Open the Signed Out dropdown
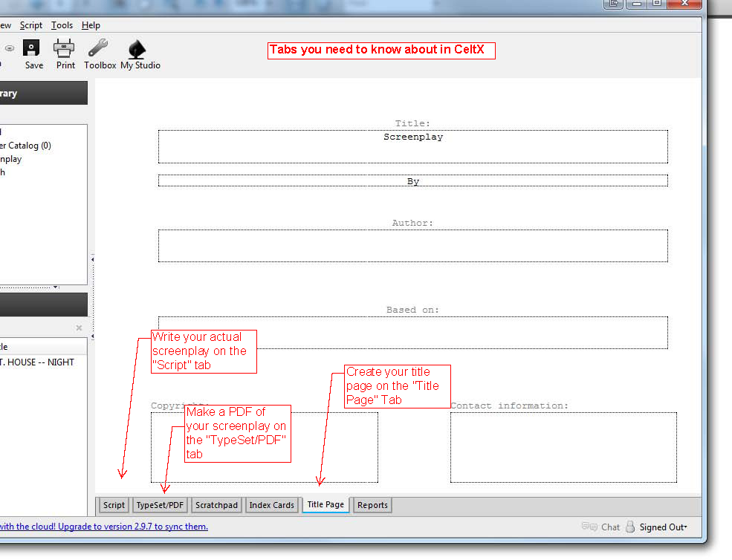Image resolution: width=732 pixels, height=560 pixels. click(x=663, y=527)
